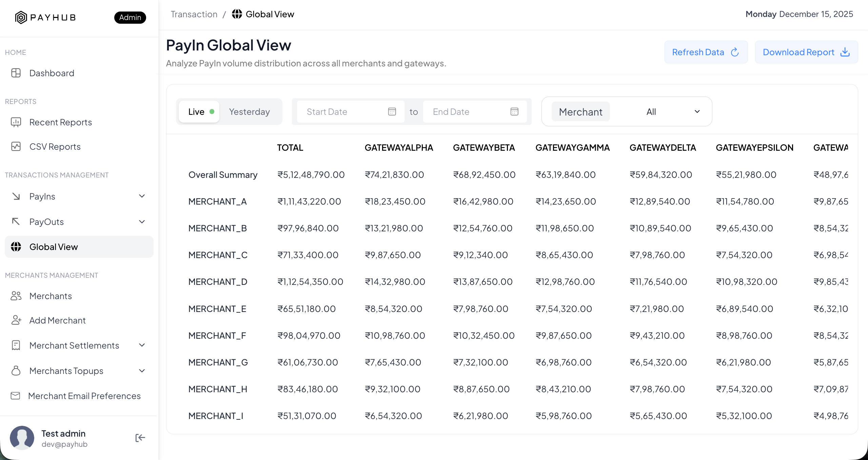Click the PayHub logo icon
This screenshot has height=460, width=868.
pos(21,17)
